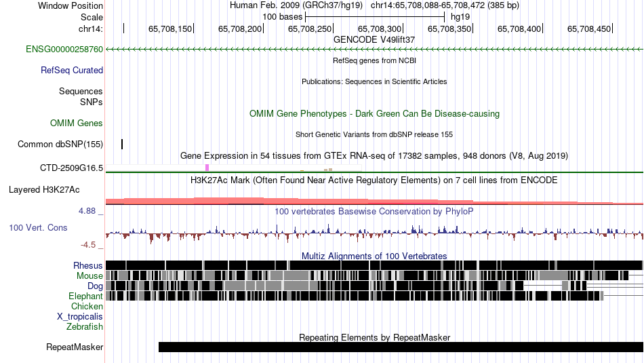Click the Mouse alignment row label

(89, 276)
